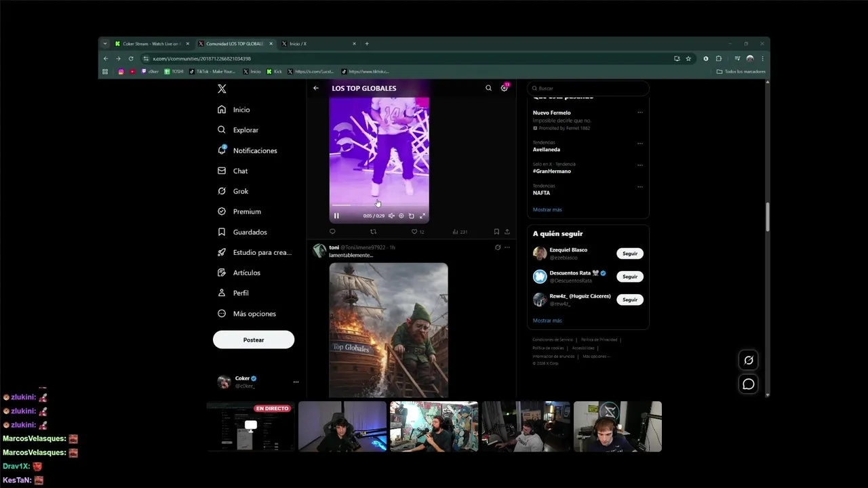Pause the playing video

click(x=336, y=216)
